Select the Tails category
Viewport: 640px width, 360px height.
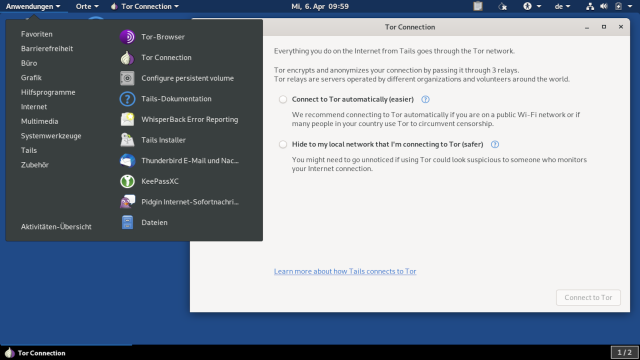pyautogui.click(x=29, y=150)
